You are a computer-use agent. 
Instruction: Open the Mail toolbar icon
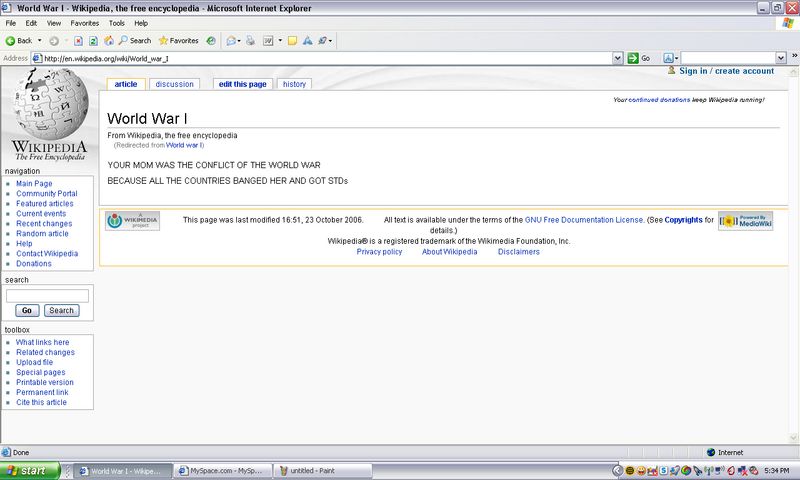point(233,41)
